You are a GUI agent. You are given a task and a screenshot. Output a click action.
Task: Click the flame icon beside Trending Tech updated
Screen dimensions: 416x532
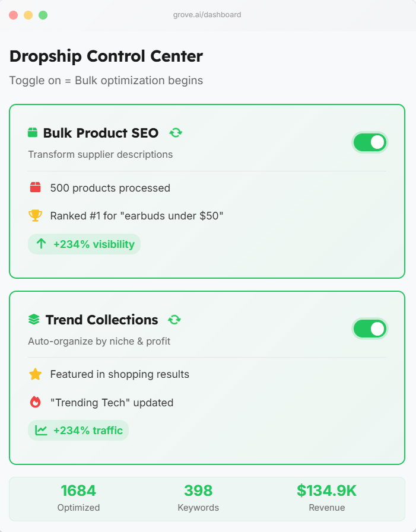click(x=36, y=403)
